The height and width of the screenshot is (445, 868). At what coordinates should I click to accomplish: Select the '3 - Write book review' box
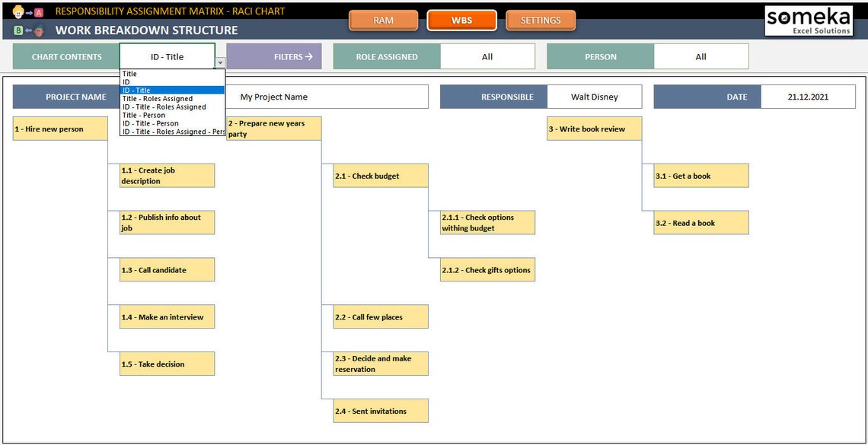point(594,129)
